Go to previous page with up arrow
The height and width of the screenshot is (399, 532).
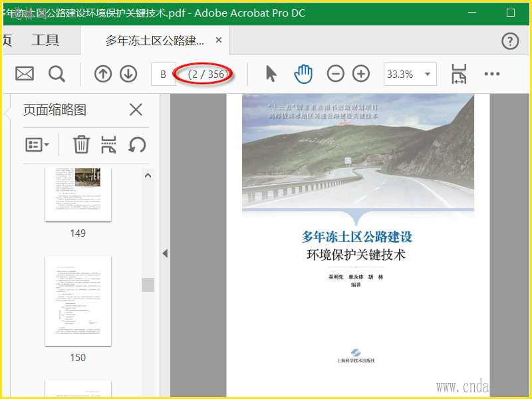[x=103, y=74]
